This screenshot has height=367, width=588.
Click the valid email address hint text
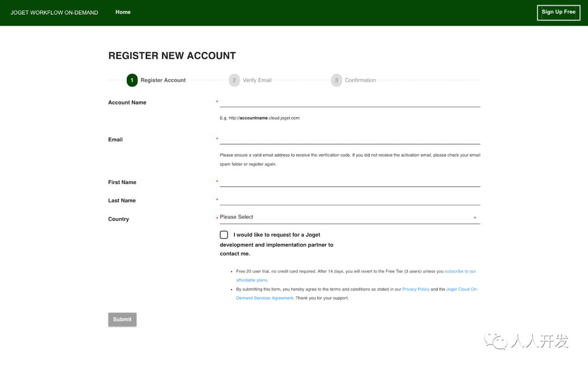coord(350,160)
